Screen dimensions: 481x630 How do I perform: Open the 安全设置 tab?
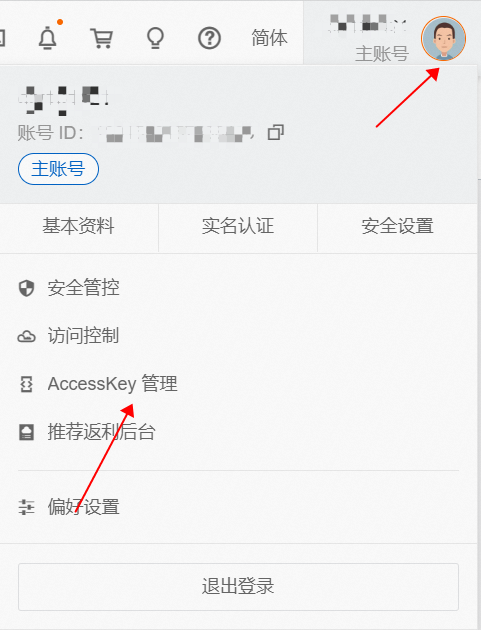point(397,226)
